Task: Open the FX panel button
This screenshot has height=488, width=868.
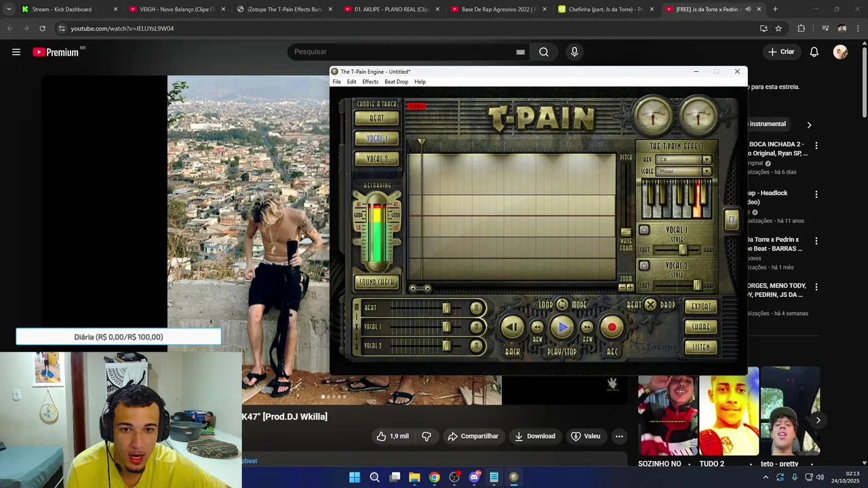Action: (x=732, y=220)
